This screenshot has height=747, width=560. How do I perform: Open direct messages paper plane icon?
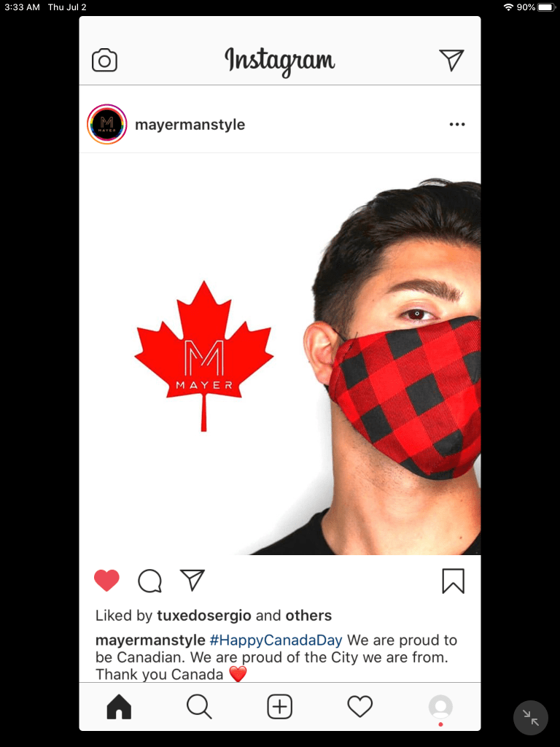point(451,60)
